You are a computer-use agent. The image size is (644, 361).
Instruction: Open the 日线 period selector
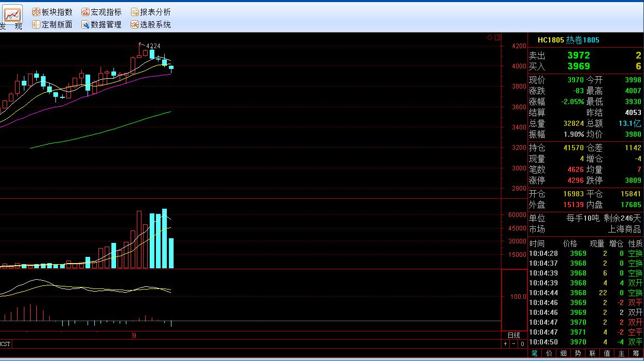coord(513,335)
